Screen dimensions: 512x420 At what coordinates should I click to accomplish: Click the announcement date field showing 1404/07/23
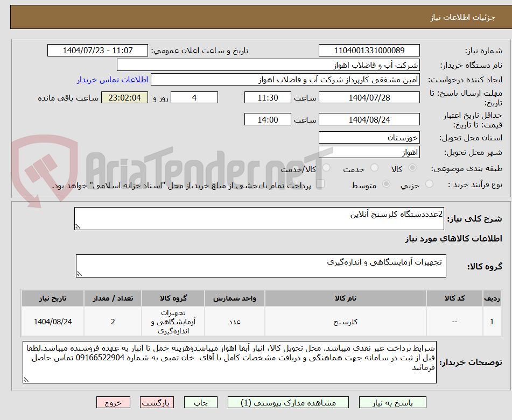click(96, 50)
